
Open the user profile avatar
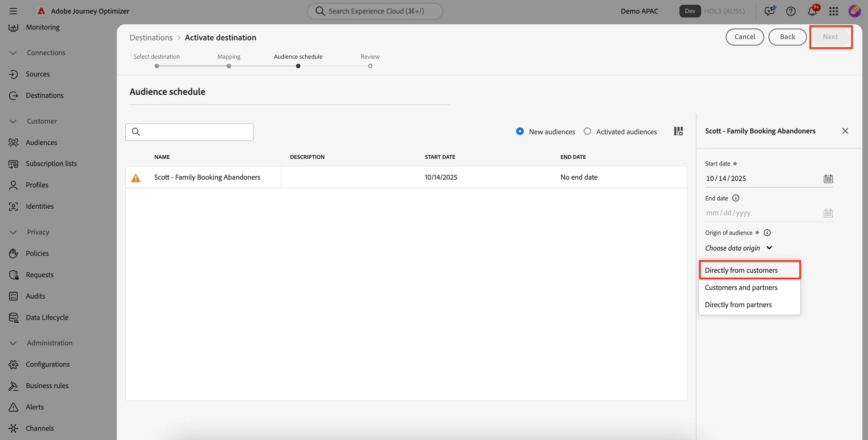pyautogui.click(x=855, y=11)
